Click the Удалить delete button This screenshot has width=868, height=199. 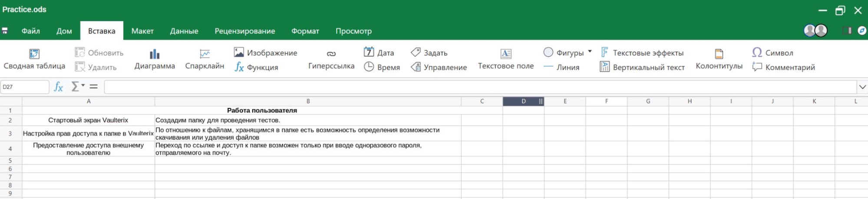coord(96,67)
